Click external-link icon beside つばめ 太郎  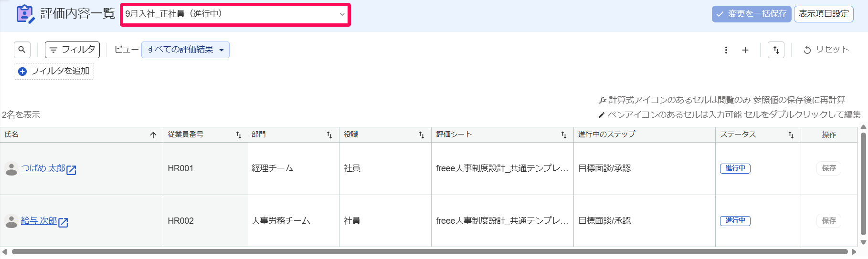[72, 170]
